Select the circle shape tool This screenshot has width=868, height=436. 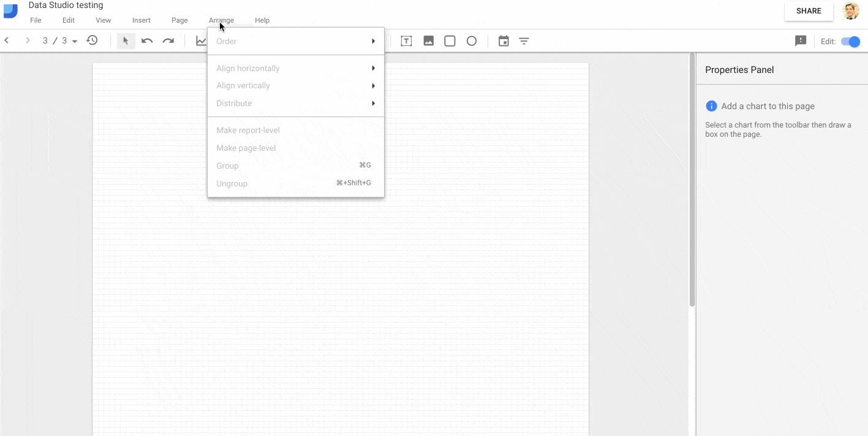click(472, 41)
